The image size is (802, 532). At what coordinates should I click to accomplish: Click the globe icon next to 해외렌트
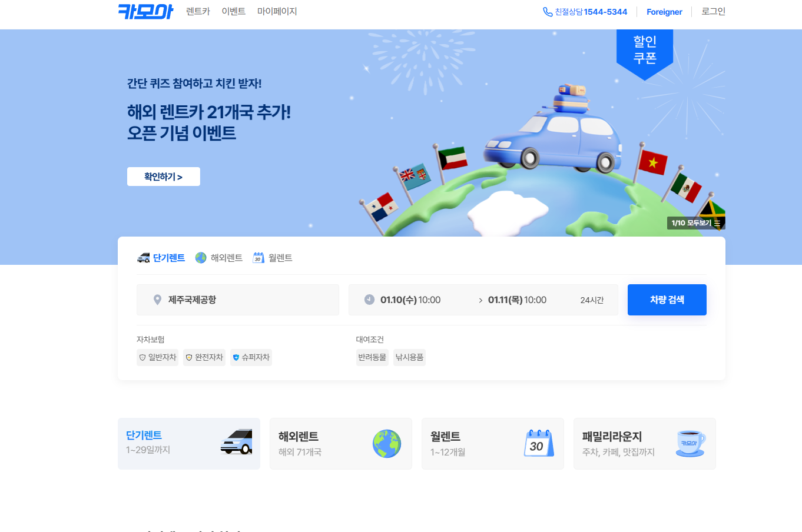[x=200, y=257]
